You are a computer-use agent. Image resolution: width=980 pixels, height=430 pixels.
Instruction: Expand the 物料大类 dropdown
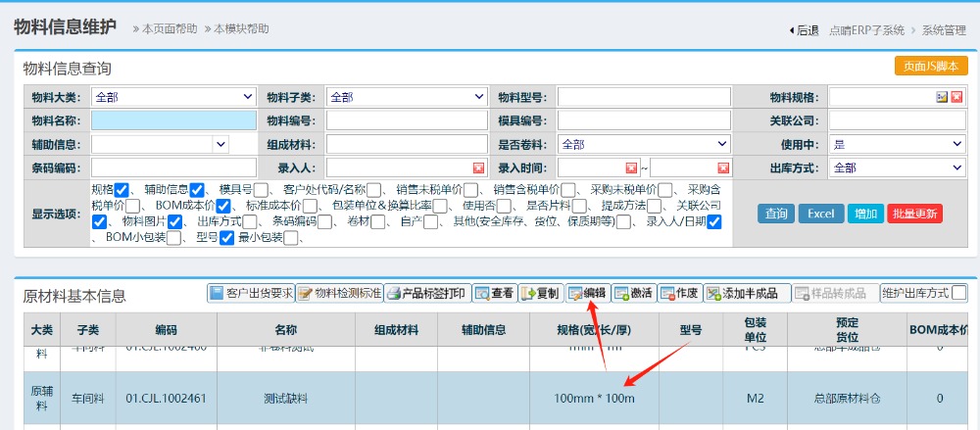coord(173,97)
